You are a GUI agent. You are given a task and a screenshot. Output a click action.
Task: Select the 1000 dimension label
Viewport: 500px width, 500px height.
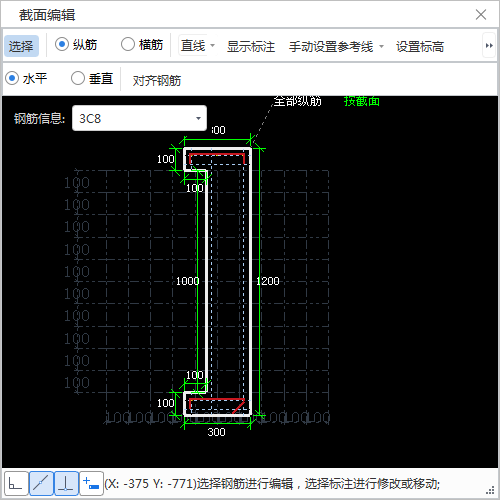tap(188, 281)
